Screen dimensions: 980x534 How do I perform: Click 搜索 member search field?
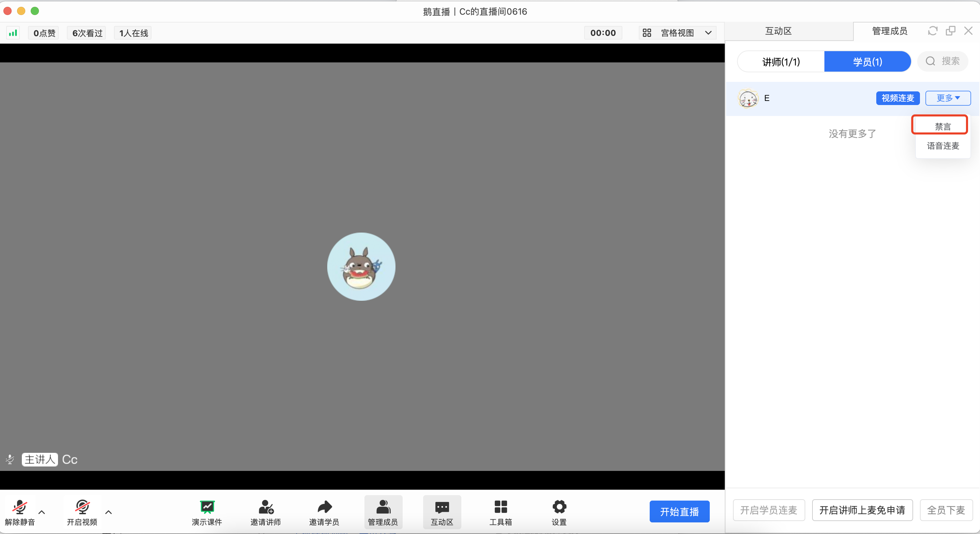tap(943, 61)
